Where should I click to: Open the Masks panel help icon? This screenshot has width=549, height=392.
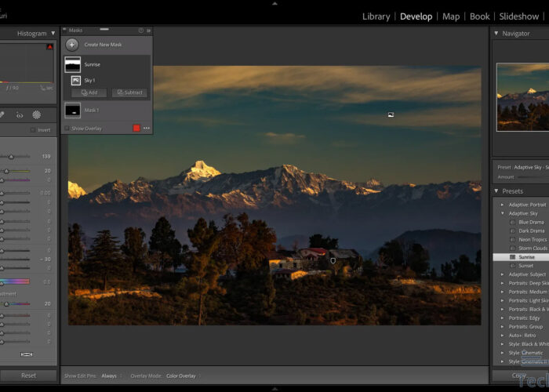(x=140, y=31)
